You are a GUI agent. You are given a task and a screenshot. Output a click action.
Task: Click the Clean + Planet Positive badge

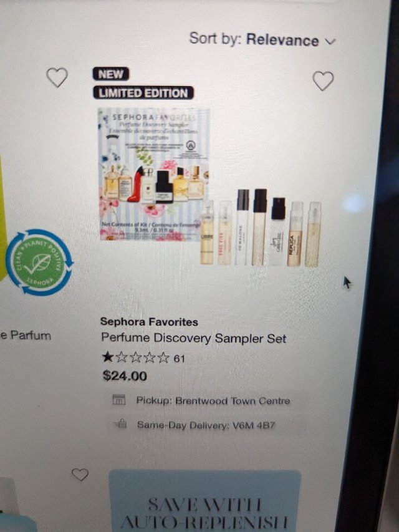pos(39,263)
